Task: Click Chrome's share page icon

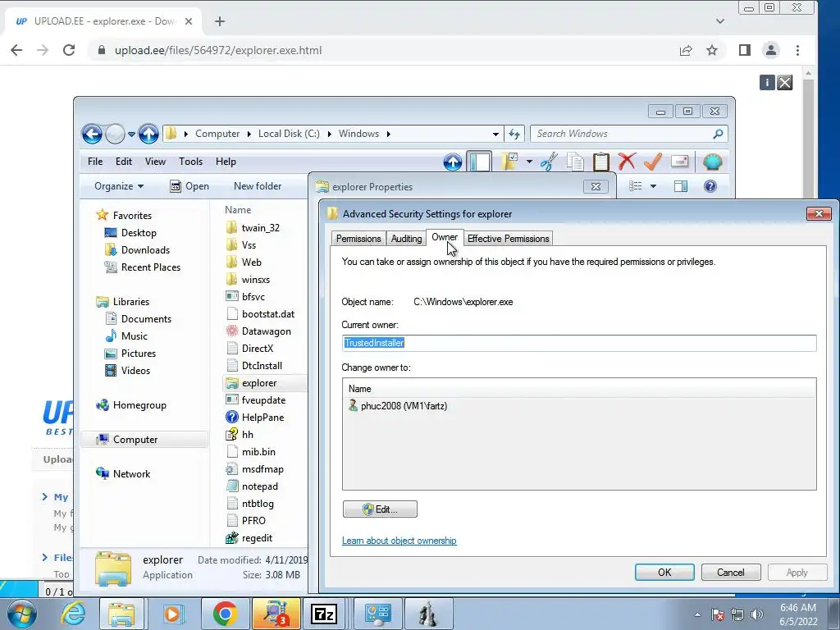Action: click(x=686, y=50)
